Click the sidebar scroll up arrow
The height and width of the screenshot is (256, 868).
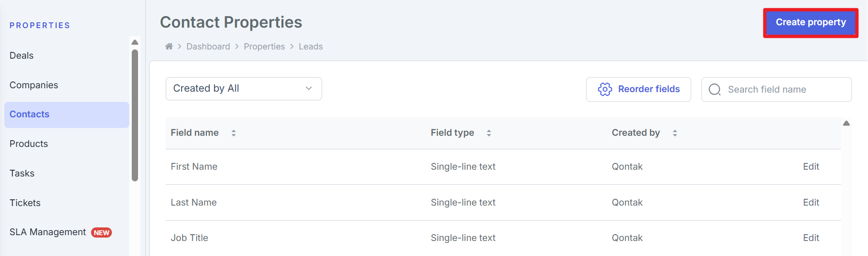135,42
